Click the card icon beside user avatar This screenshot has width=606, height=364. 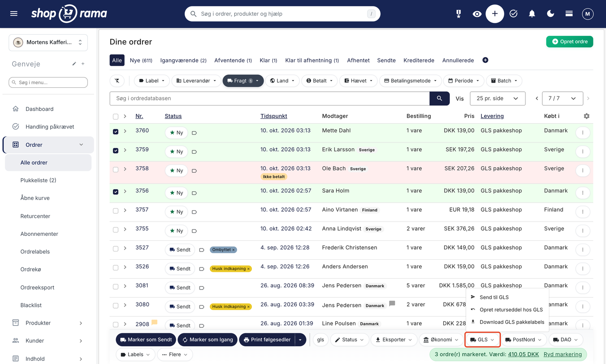pos(569,14)
